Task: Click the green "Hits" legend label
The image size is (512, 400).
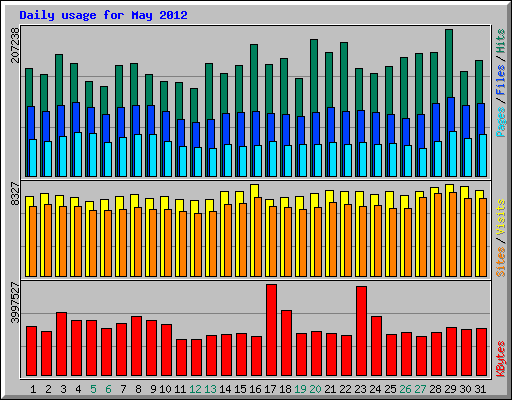Action: coord(501,41)
